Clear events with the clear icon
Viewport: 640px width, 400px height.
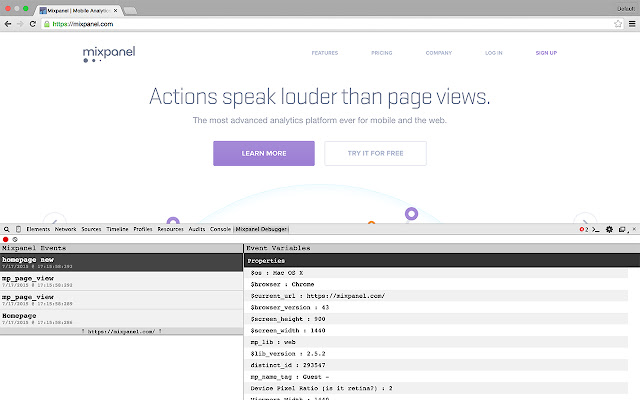click(x=15, y=239)
